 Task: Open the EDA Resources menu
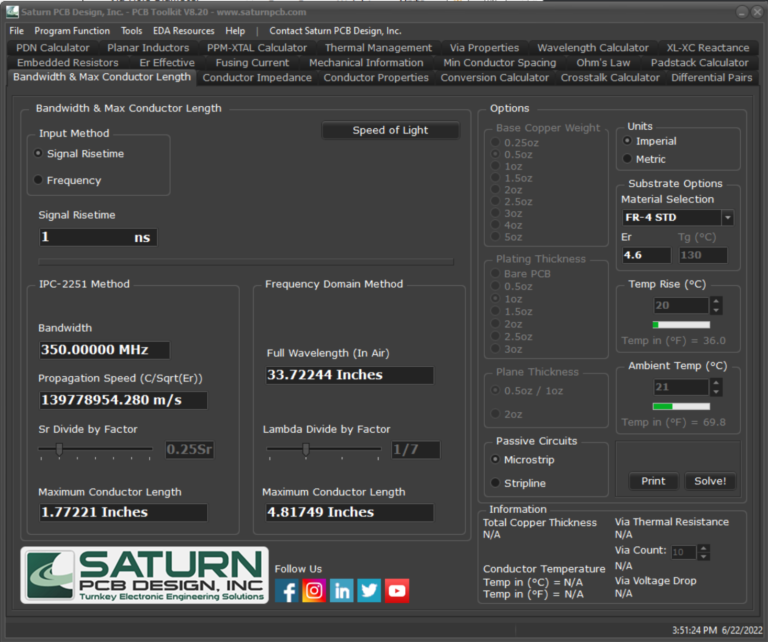(183, 31)
